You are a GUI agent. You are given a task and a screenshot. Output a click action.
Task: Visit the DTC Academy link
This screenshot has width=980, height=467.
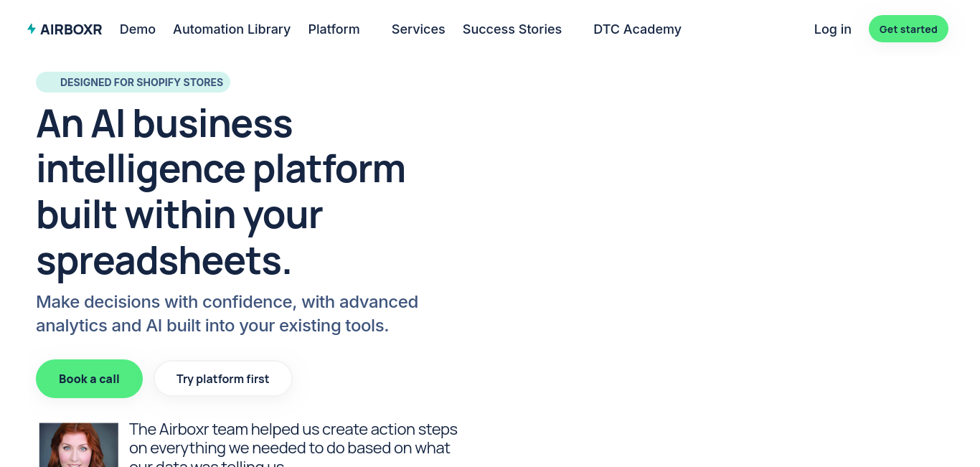pyautogui.click(x=637, y=29)
